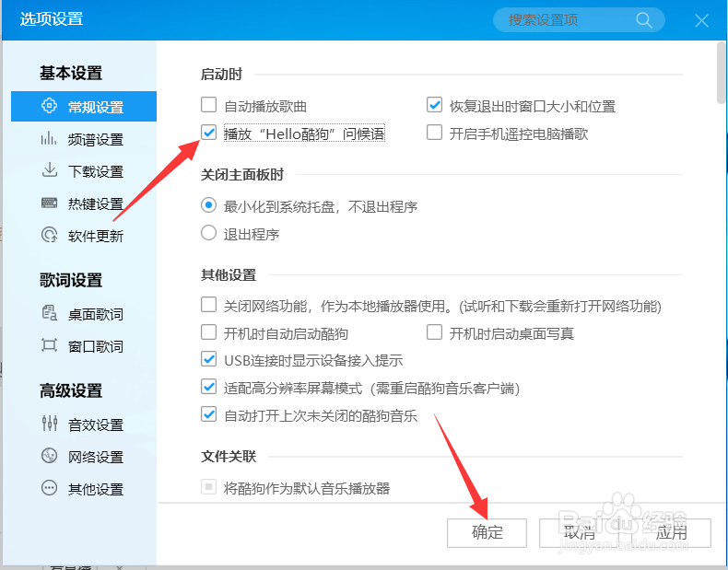Screen dimensions: 728x570
Task: Click the 应用 button
Action: click(x=672, y=532)
